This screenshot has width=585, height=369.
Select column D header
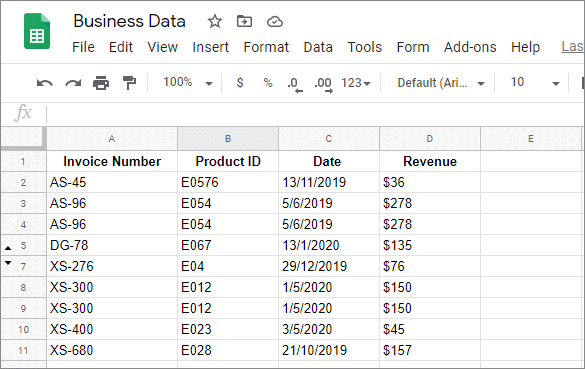[430, 139]
